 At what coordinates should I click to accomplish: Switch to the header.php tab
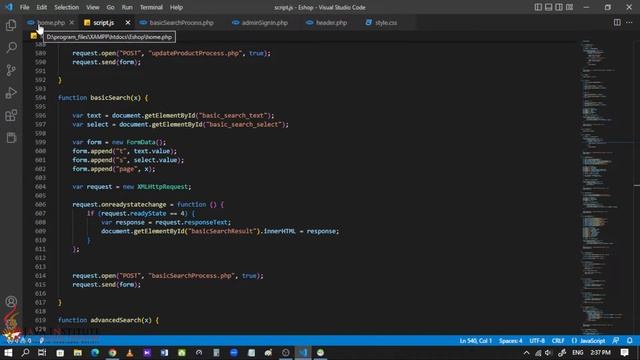331,22
